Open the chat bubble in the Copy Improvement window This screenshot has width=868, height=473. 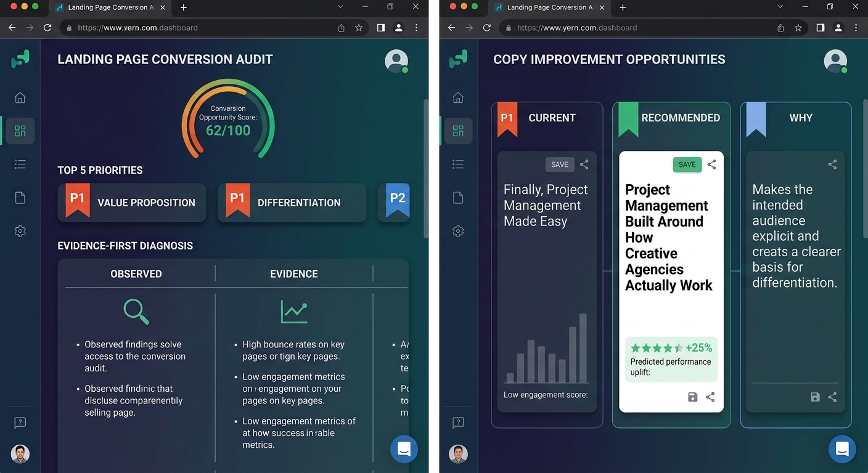click(x=842, y=449)
